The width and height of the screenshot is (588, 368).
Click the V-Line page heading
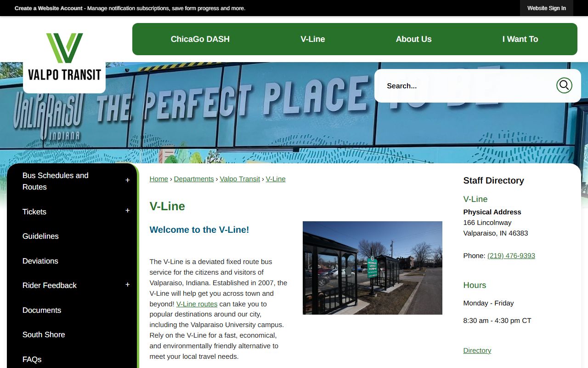(167, 206)
